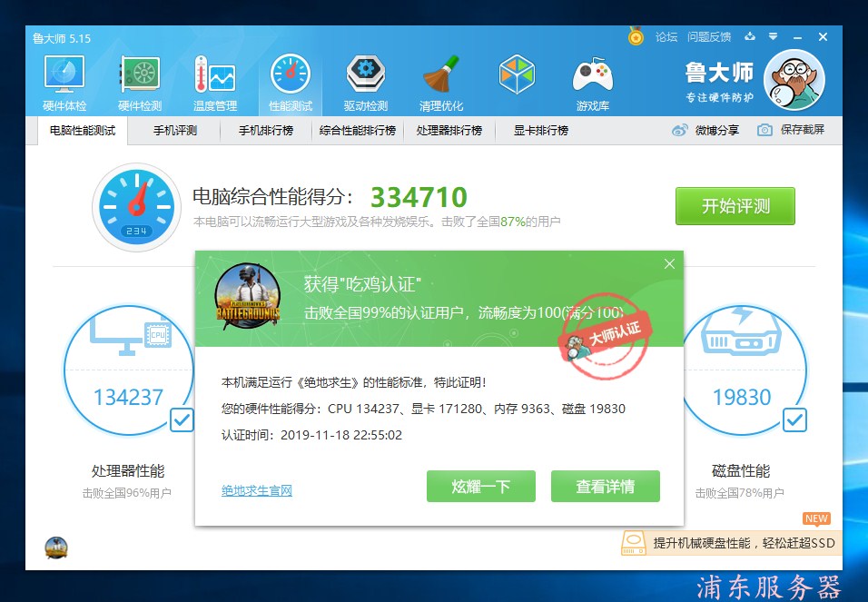Select the 处理器排行榜 tab

449,131
